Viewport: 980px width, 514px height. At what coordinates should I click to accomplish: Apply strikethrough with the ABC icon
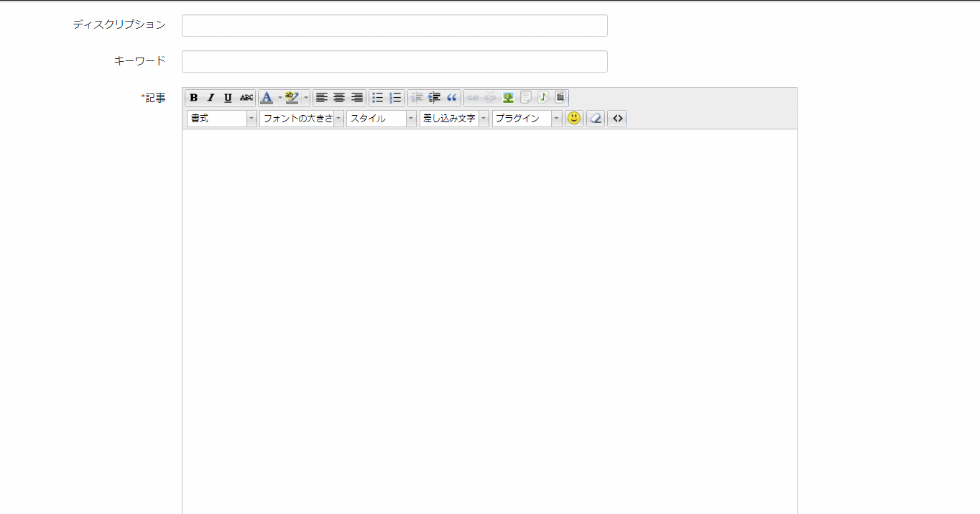(246, 98)
